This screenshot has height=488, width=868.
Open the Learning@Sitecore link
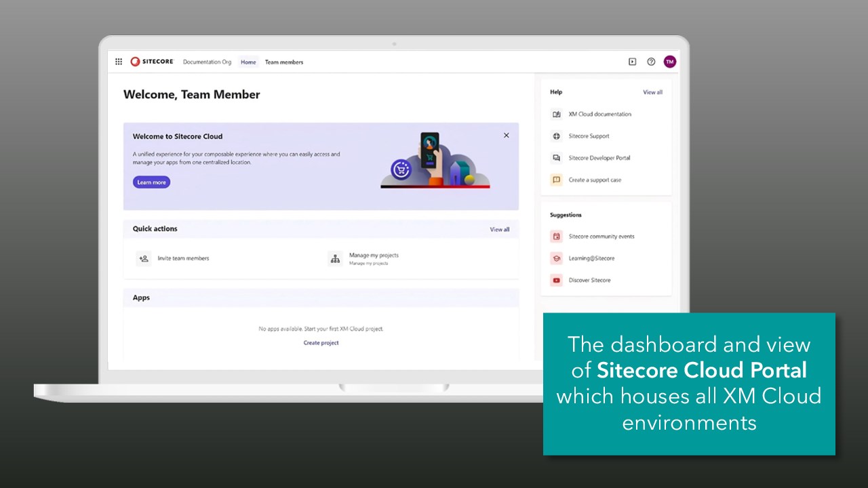(591, 258)
